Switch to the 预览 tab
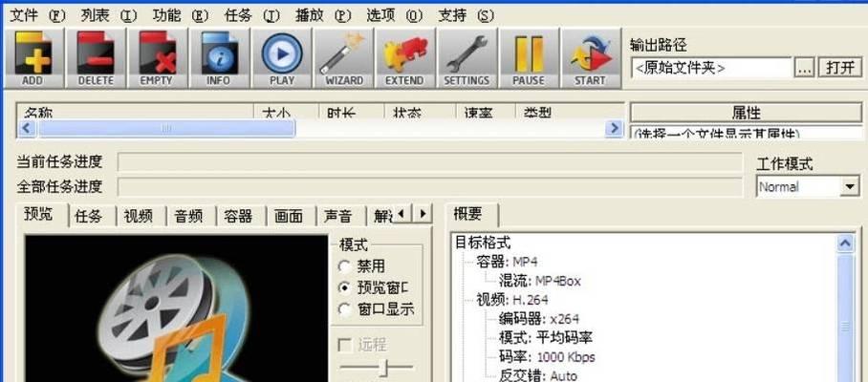The width and height of the screenshot is (868, 382). coord(42,215)
